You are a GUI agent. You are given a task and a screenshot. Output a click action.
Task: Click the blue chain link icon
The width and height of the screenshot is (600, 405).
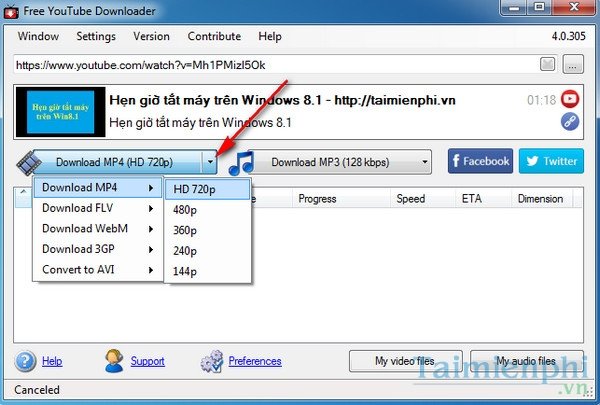(x=570, y=122)
